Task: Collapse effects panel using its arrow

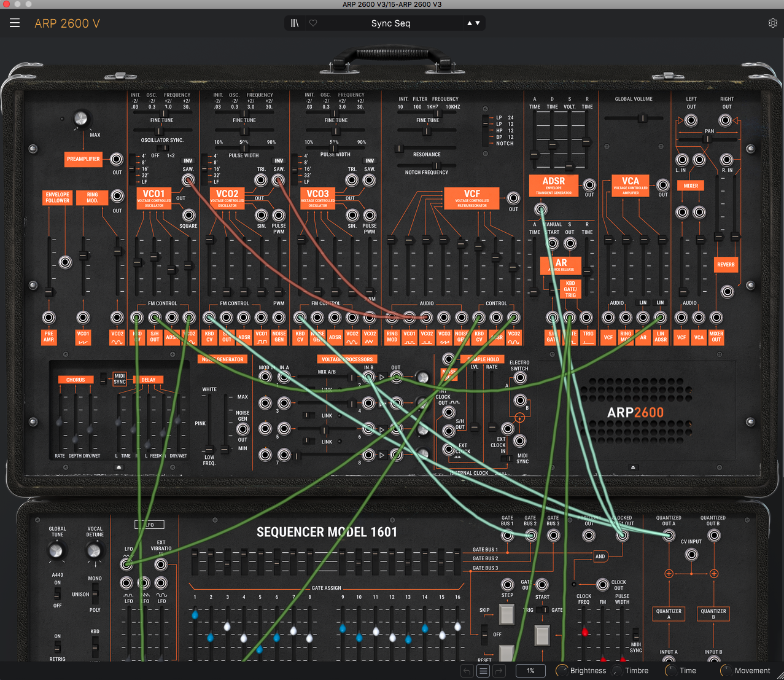Action: coord(119,467)
